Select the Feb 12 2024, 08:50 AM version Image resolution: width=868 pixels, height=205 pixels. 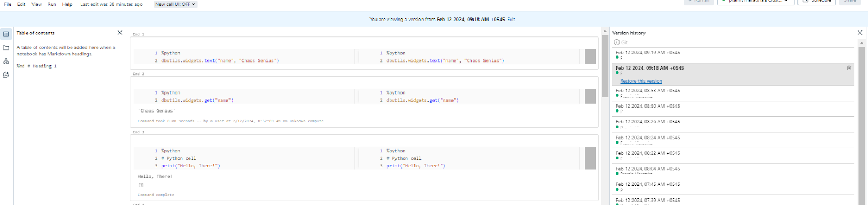click(734, 108)
